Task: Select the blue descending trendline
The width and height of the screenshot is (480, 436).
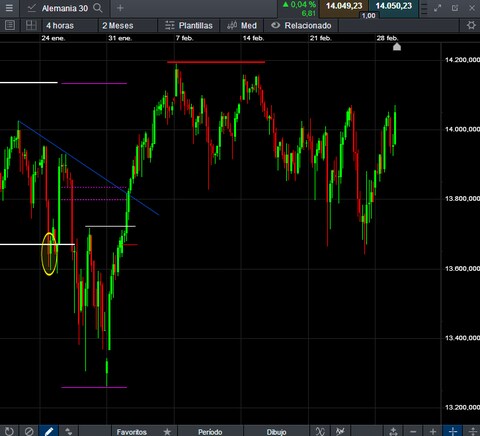Action: click(89, 168)
